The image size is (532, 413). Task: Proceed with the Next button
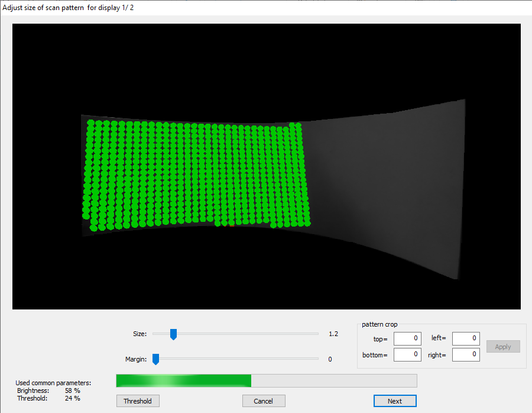click(395, 401)
